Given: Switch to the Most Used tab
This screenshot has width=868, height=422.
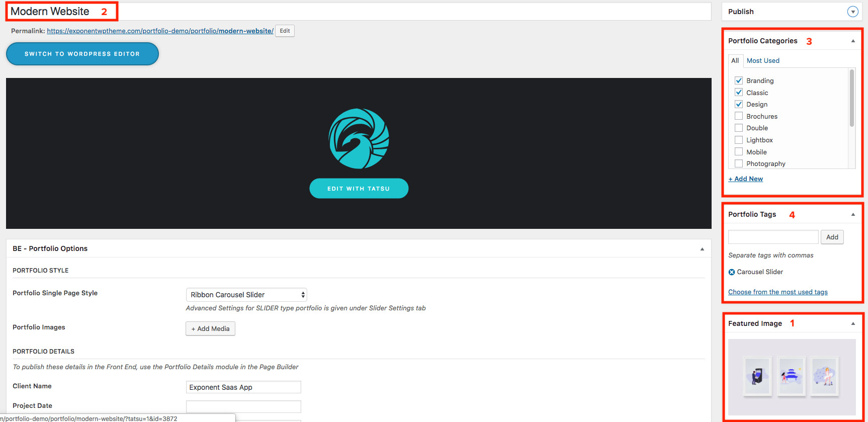Looking at the screenshot, I should pos(763,60).
